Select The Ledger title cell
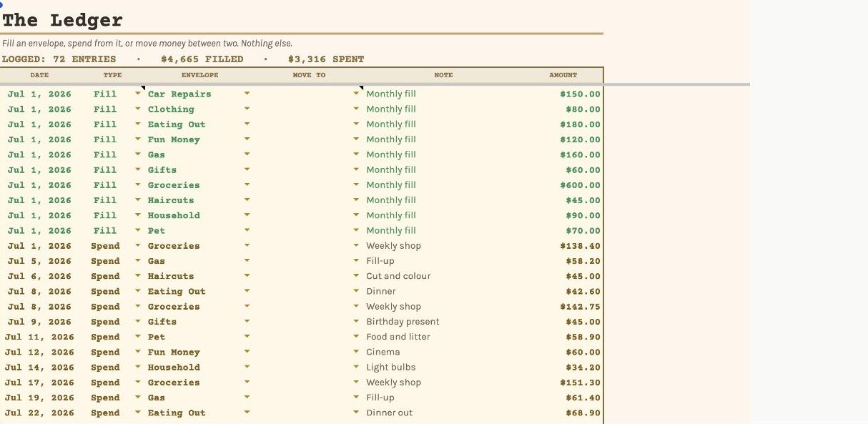The width and height of the screenshot is (868, 424). (x=62, y=21)
